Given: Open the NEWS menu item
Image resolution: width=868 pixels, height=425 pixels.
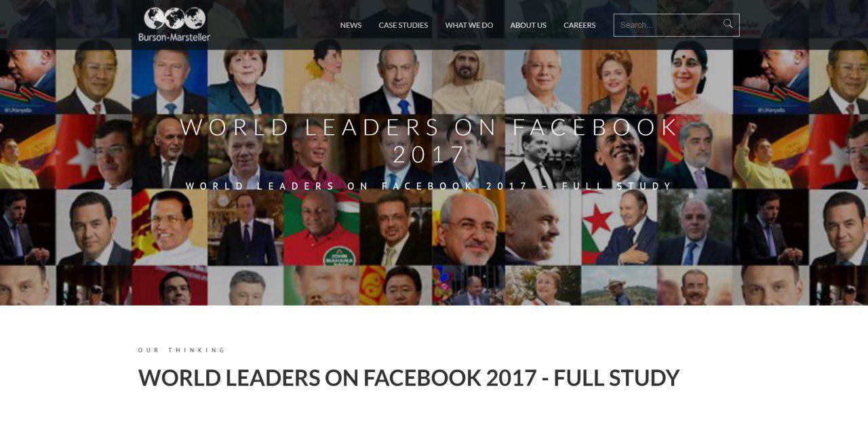Looking at the screenshot, I should tap(351, 25).
